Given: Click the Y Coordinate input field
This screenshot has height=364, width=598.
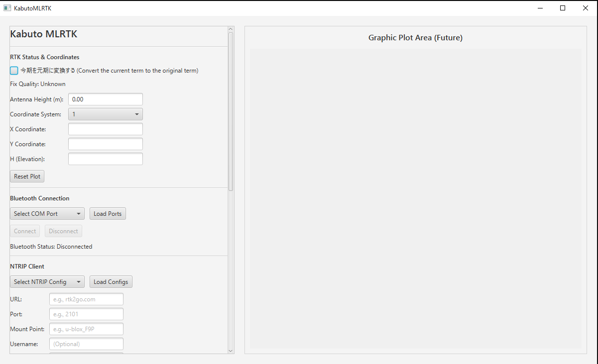Looking at the screenshot, I should (x=106, y=144).
